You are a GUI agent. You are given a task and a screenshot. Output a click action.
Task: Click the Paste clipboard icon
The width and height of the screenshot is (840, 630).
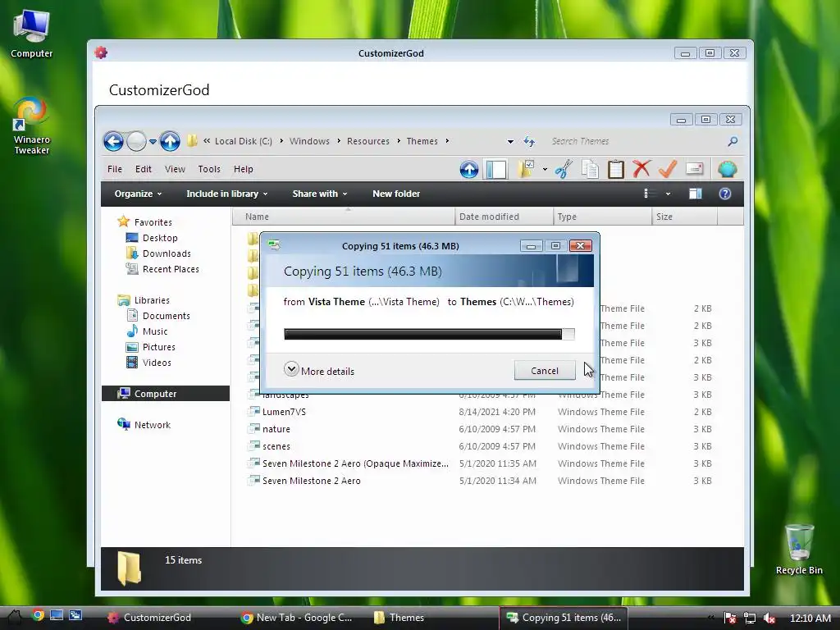(615, 169)
